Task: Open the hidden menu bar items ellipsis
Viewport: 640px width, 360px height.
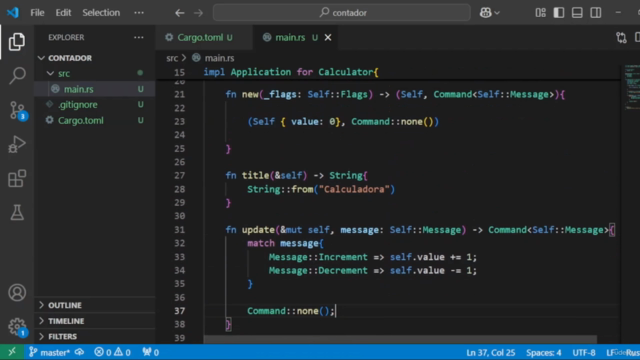Action: tap(139, 13)
